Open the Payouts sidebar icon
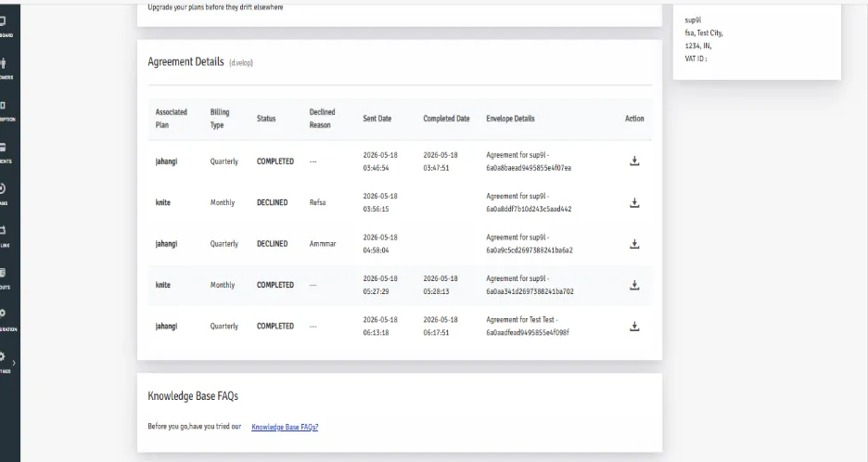Viewport: 868px width, 462px height. point(3,273)
